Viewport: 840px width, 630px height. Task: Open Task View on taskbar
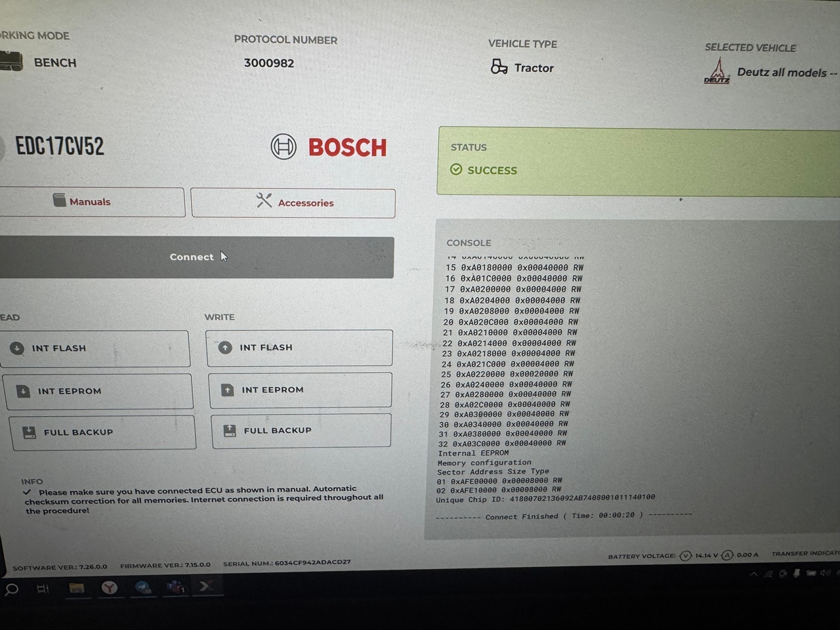tap(43, 589)
